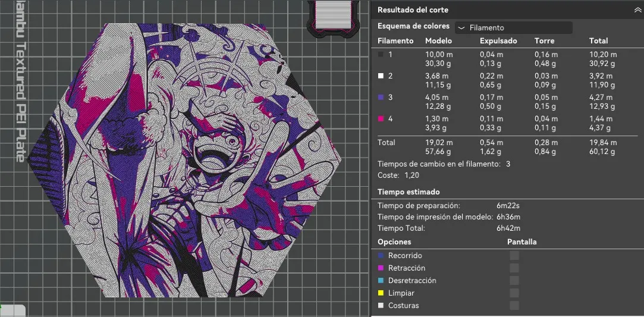Toggle Limpiar display checkbox

click(x=514, y=293)
